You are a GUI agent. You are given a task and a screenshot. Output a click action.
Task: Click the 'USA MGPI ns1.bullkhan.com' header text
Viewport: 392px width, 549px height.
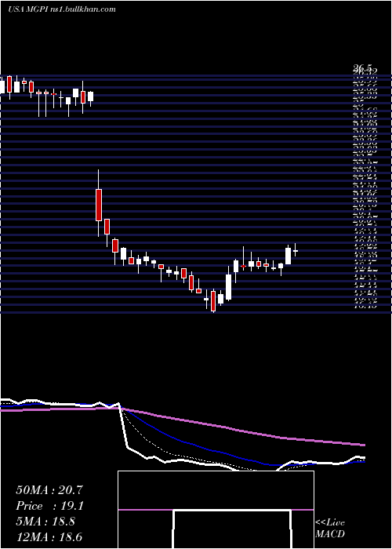[62, 9]
